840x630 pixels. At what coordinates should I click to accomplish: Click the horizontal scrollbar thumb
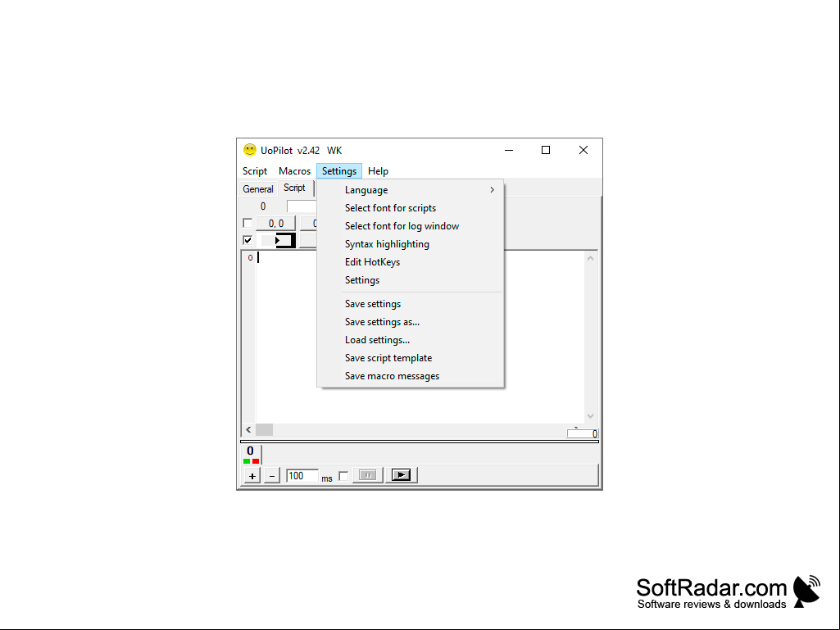(x=264, y=429)
